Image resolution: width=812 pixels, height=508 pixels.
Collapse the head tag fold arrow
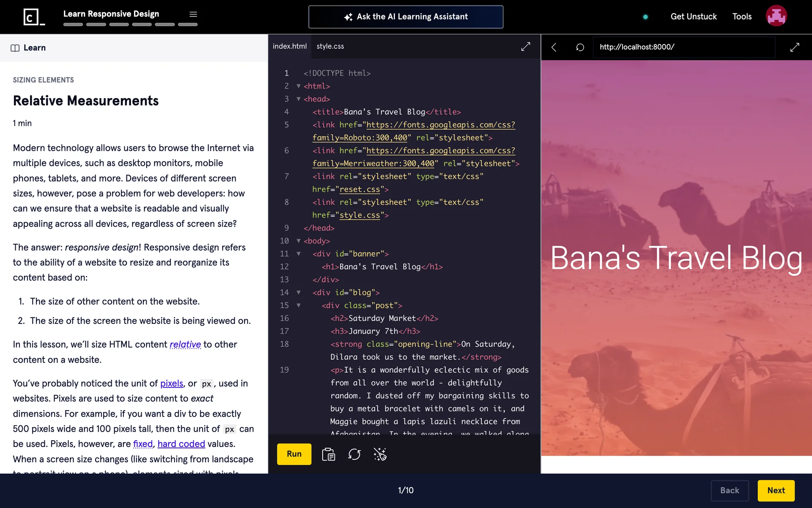[x=299, y=99]
